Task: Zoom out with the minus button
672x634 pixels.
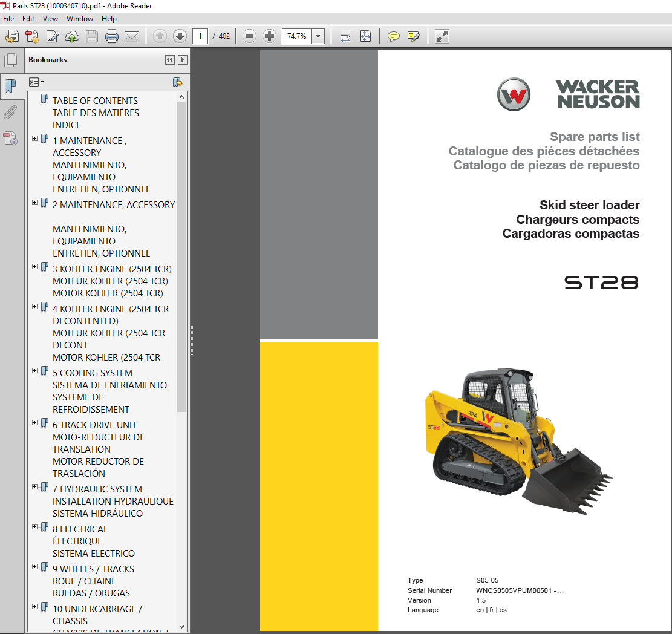Action: pos(249,36)
